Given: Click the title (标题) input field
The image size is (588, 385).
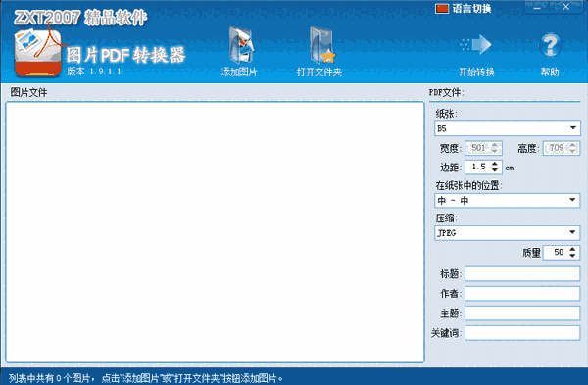Looking at the screenshot, I should 522,273.
